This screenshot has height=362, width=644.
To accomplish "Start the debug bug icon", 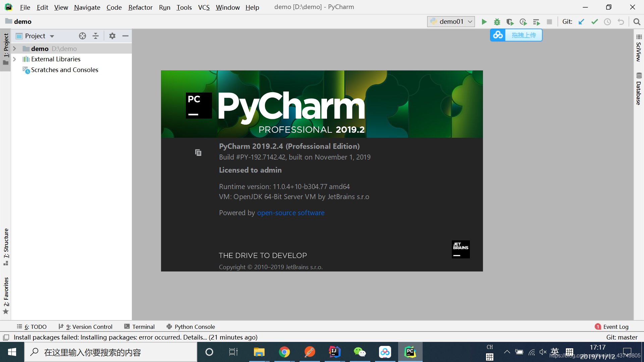I will click(x=497, y=22).
